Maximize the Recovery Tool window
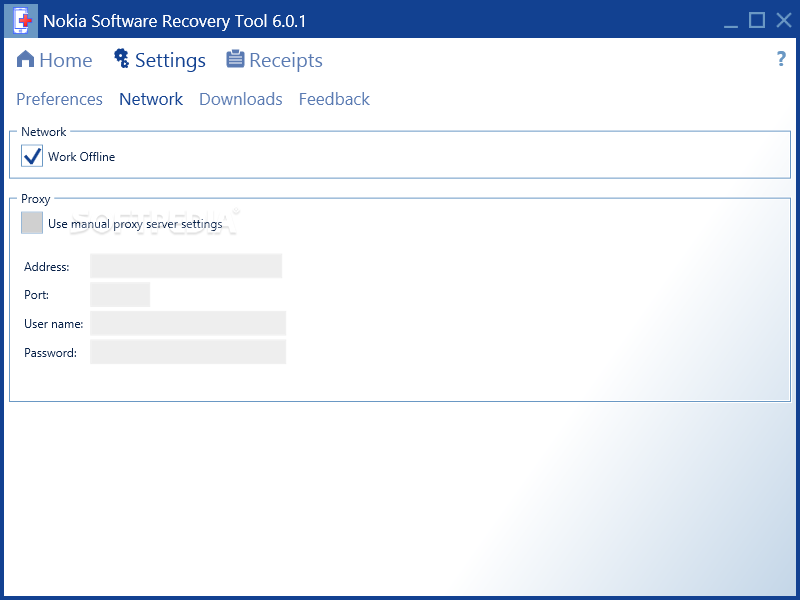The image size is (800, 600). pyautogui.click(x=757, y=20)
